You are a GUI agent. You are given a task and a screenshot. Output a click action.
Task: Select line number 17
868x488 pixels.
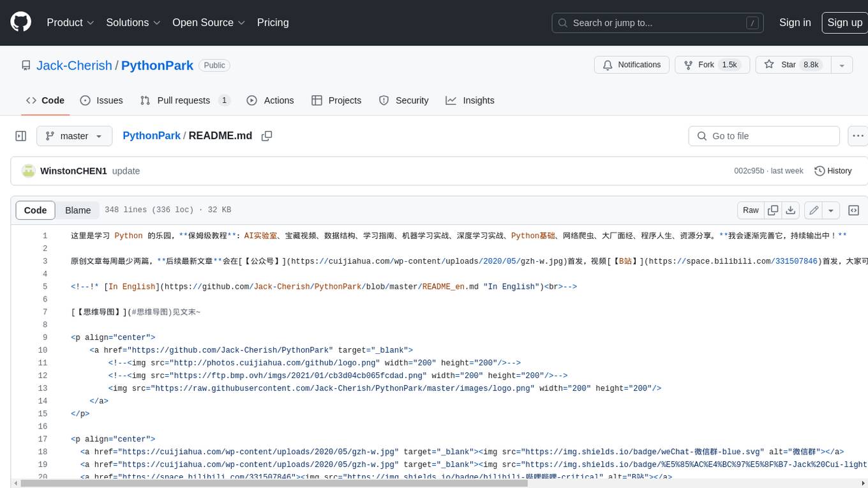43,439
